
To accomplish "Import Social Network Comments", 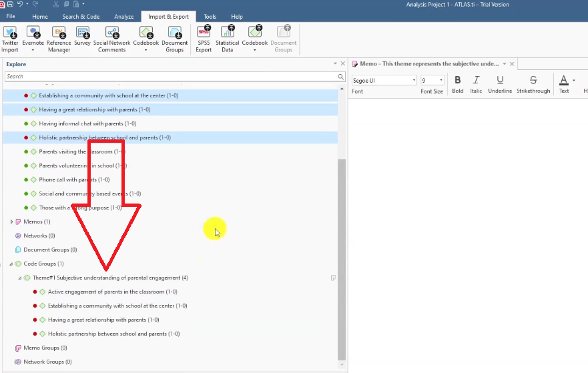I will pos(111,33).
